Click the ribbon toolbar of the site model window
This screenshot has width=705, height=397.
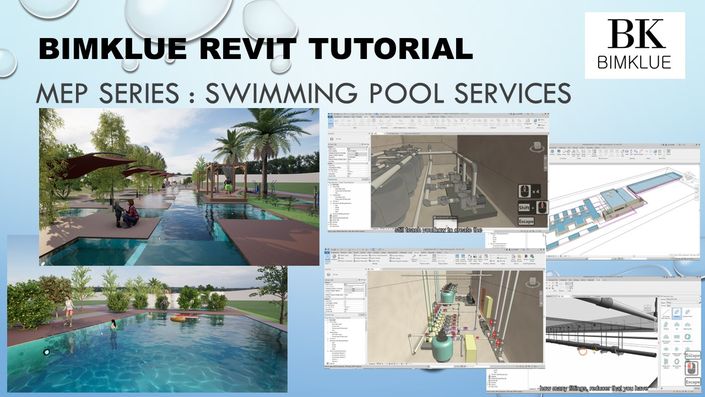(625, 154)
